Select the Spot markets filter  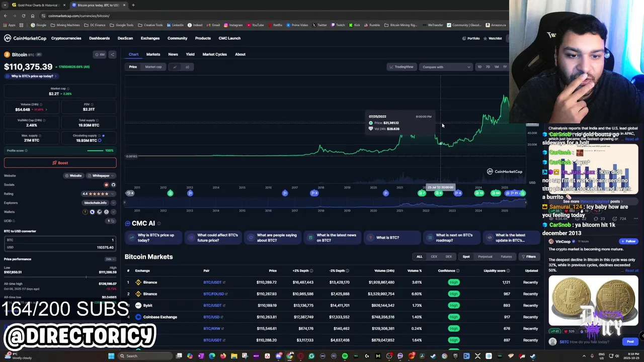point(466,257)
